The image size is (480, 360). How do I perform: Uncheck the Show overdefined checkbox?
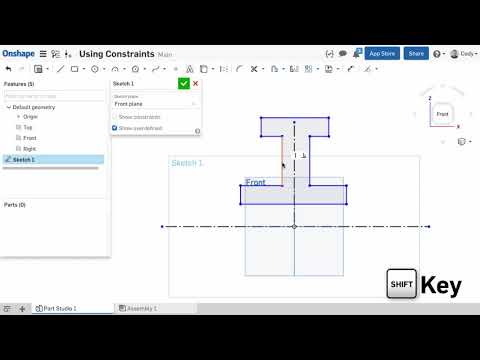pyautogui.click(x=115, y=128)
